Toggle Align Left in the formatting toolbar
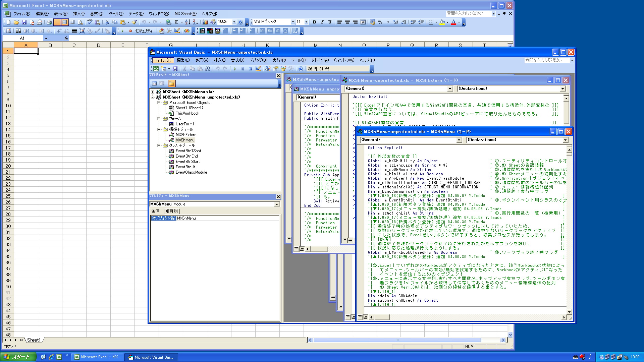The height and width of the screenshot is (362, 644). tap(339, 22)
